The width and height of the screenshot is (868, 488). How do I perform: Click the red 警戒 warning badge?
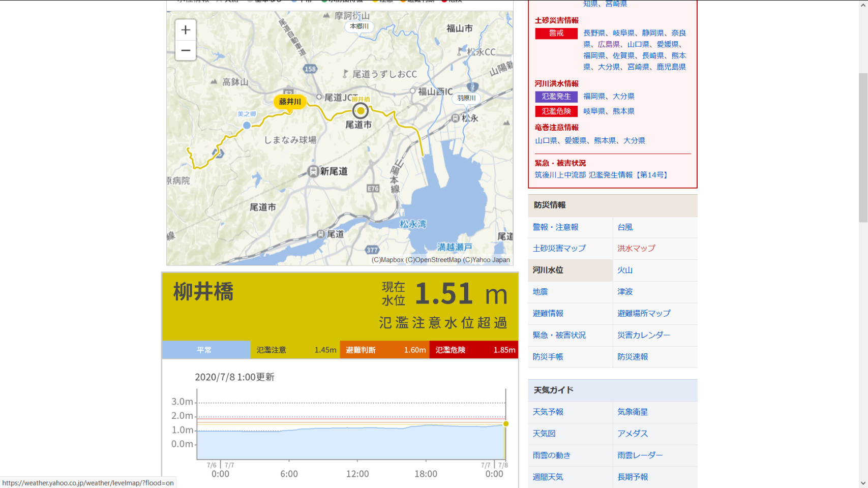click(x=556, y=33)
